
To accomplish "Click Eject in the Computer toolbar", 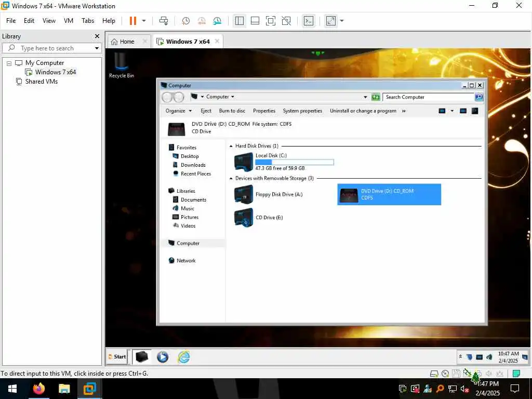I will (x=206, y=111).
